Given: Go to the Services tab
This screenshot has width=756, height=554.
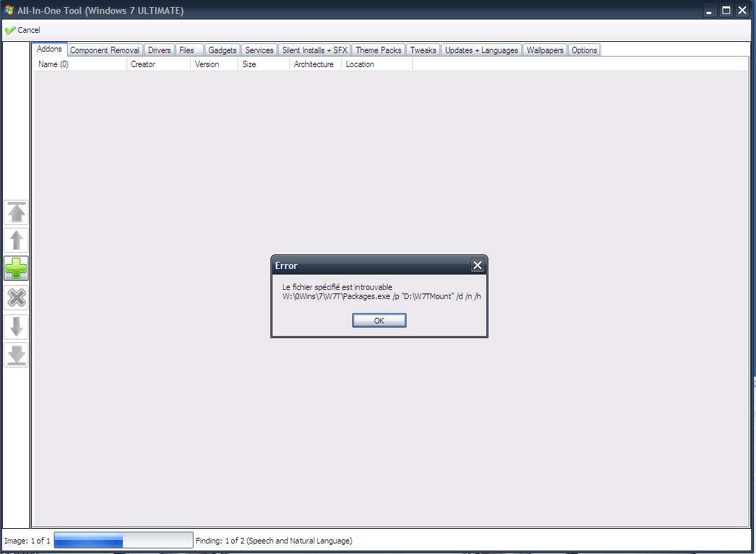Looking at the screenshot, I should 259,50.
